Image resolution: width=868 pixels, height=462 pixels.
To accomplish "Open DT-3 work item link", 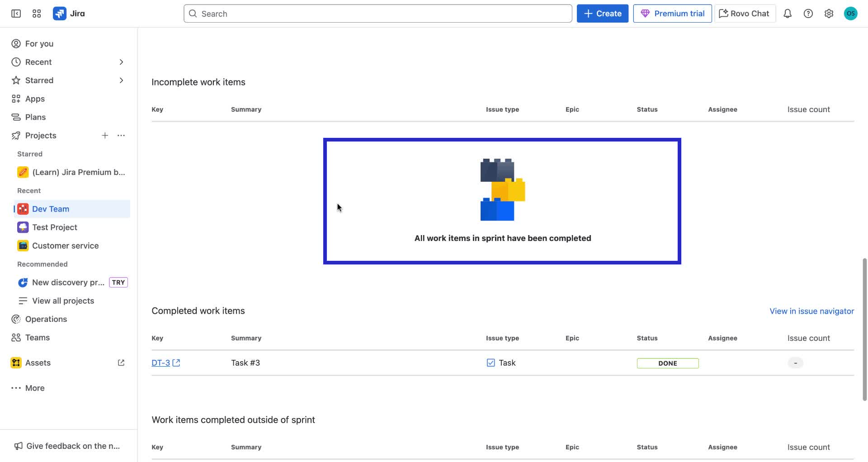I will (x=160, y=363).
